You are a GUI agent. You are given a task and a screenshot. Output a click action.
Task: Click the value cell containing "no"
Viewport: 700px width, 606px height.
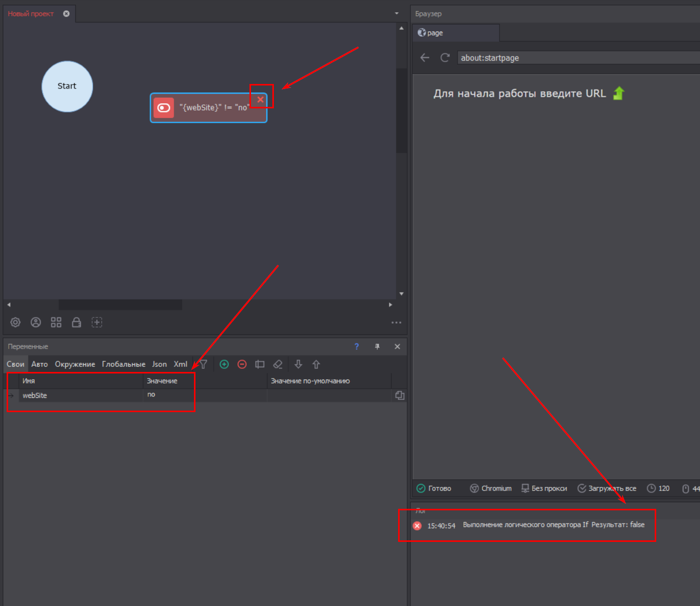tap(205, 395)
